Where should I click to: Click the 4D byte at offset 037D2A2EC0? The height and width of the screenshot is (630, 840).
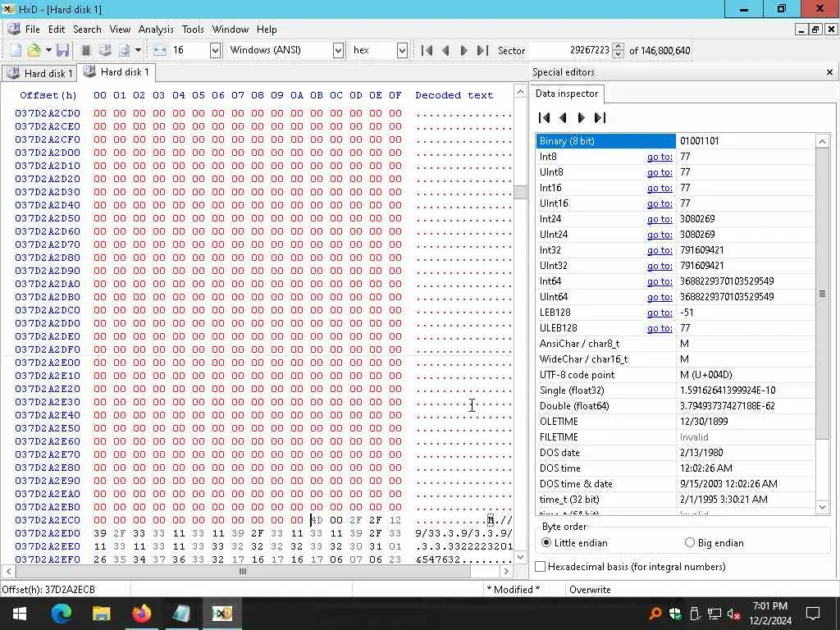point(317,520)
